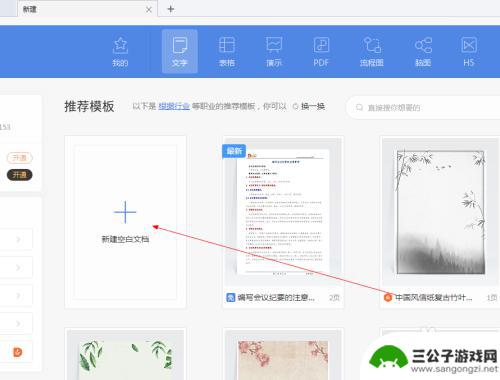This screenshot has width=500, height=380.
Task: Click the dark 开通 button in the left sidebar
Action: 20,175
